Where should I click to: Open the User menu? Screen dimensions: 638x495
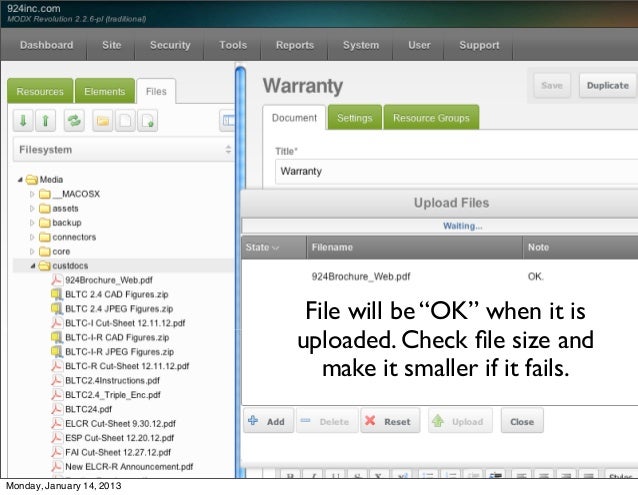coord(419,45)
